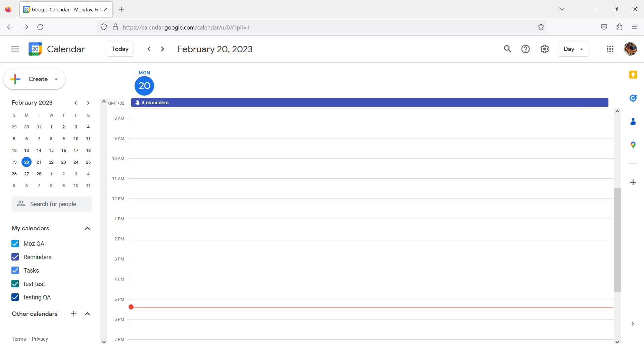Open the main navigation hamburger menu

tap(15, 49)
